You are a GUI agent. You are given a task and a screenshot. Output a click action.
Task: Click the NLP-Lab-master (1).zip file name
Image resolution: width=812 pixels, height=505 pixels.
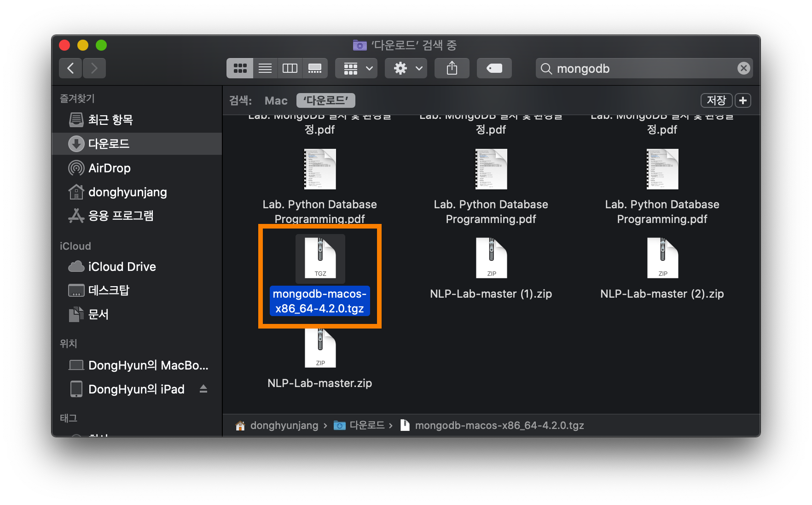tap(491, 294)
